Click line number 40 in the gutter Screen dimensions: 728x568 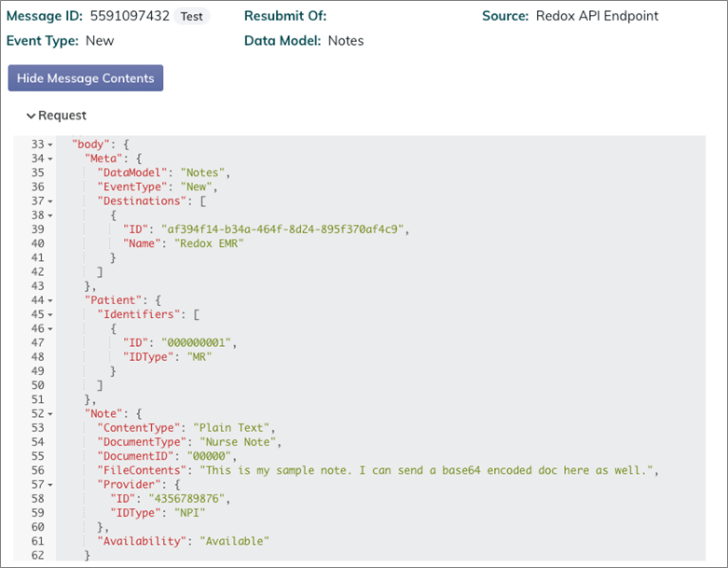(x=37, y=243)
